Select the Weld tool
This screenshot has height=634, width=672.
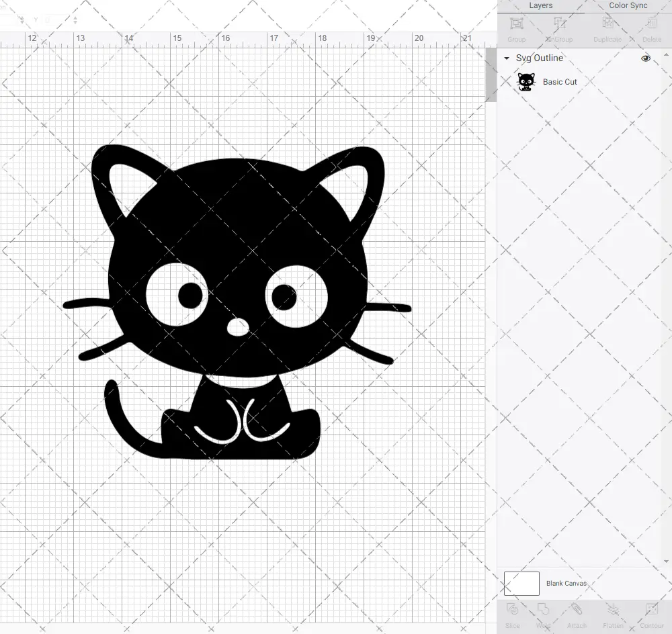pos(543,612)
